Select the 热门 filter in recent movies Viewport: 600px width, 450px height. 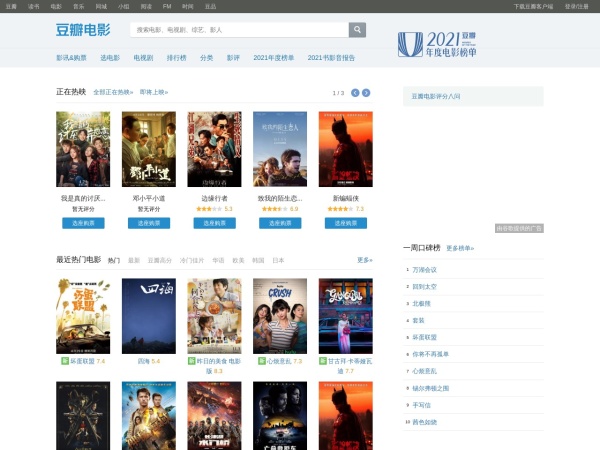click(113, 260)
